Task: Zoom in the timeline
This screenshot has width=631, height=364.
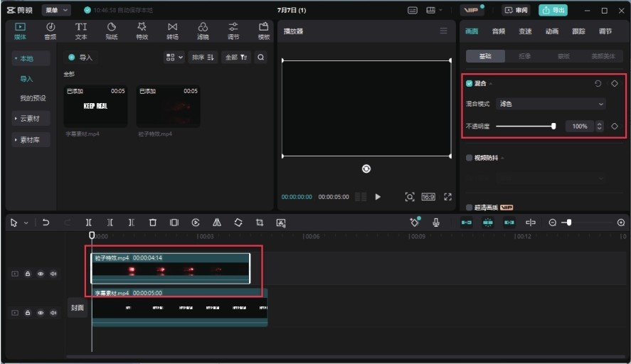Action: (x=621, y=223)
